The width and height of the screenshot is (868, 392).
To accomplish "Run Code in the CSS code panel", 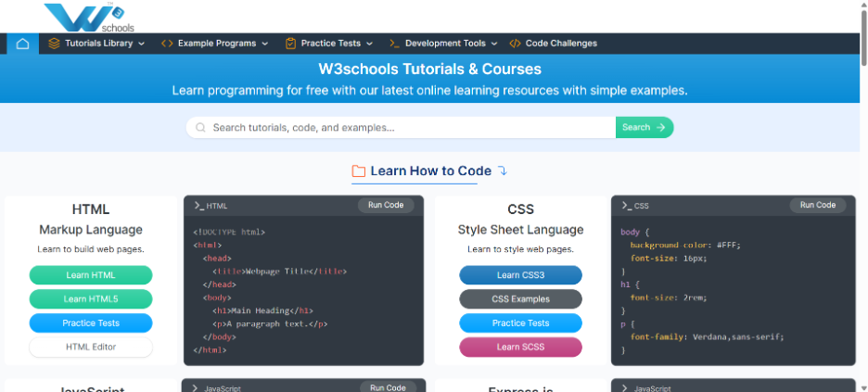I will pyautogui.click(x=818, y=205).
